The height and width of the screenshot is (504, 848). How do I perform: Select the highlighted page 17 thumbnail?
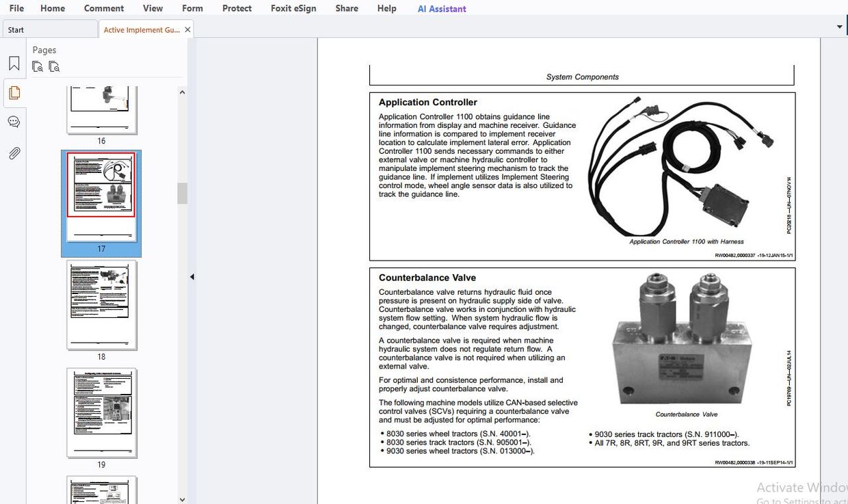tap(101, 201)
